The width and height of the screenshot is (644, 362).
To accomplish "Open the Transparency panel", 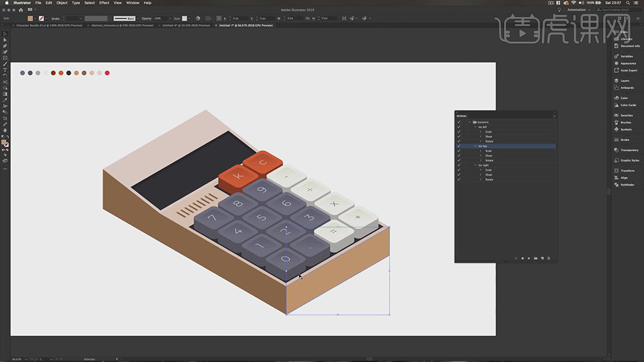I will (x=629, y=150).
